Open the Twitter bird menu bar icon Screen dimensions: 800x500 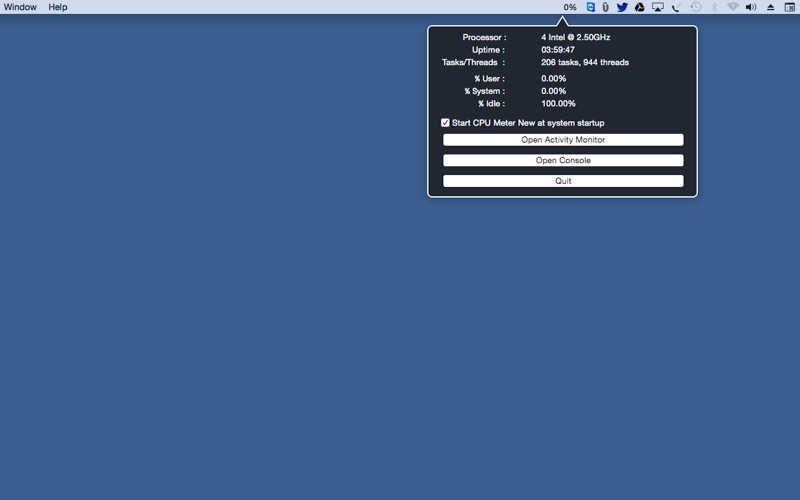(622, 7)
